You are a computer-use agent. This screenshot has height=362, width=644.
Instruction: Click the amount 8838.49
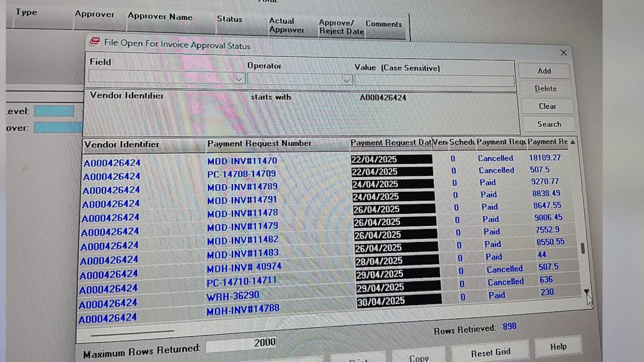(546, 194)
